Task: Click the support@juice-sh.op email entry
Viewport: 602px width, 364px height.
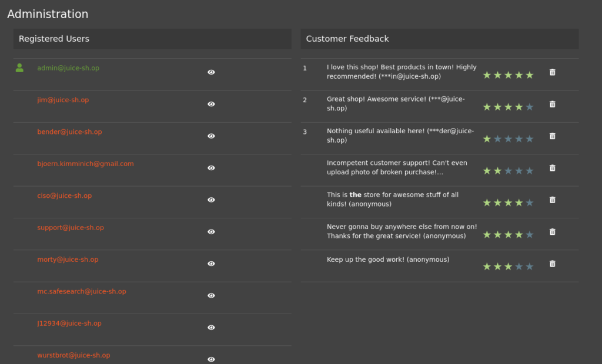Action: pos(71,228)
